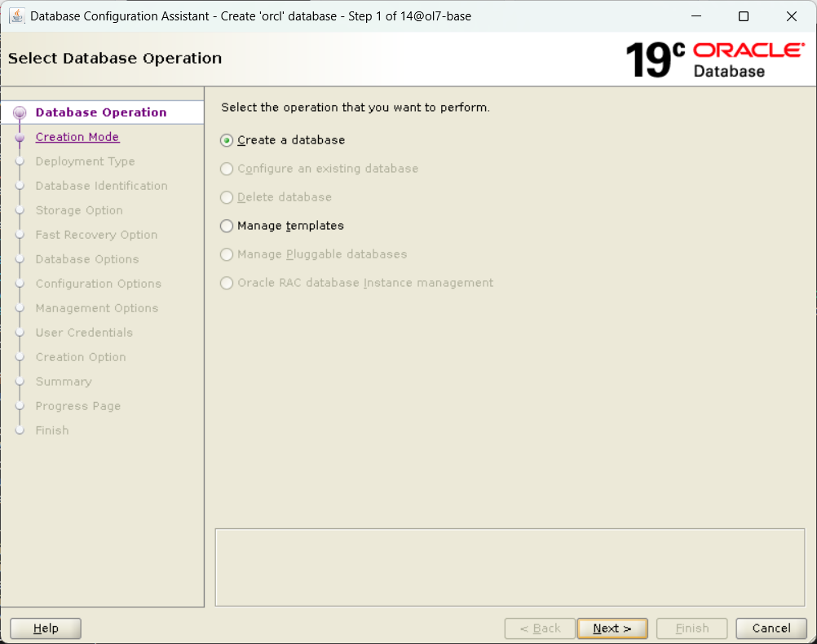This screenshot has width=817, height=644.
Task: Close the Database Configuration Assistant window
Action: tap(792, 16)
